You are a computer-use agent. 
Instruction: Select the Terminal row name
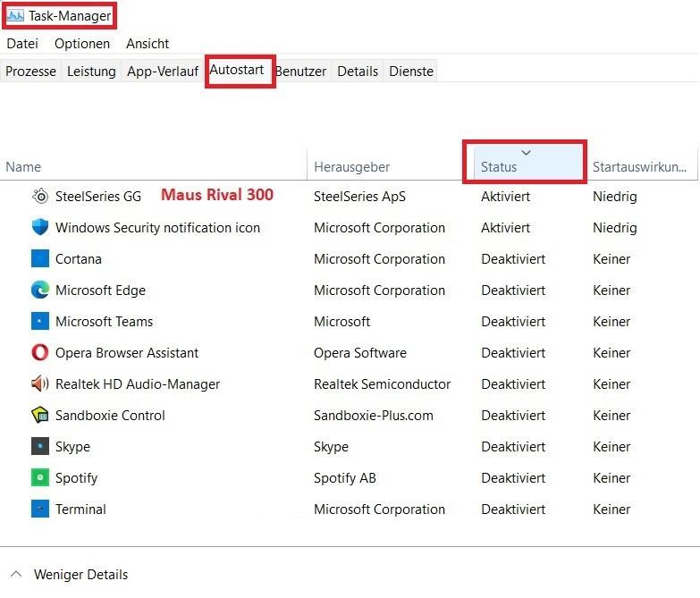coord(80,509)
